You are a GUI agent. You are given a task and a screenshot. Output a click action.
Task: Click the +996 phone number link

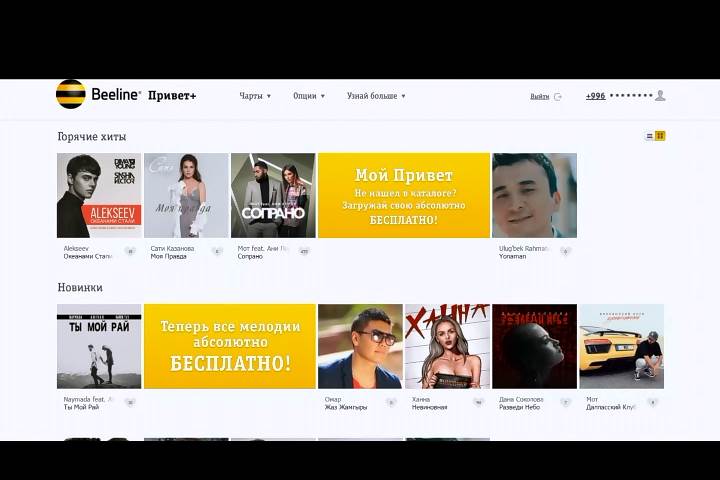596,96
